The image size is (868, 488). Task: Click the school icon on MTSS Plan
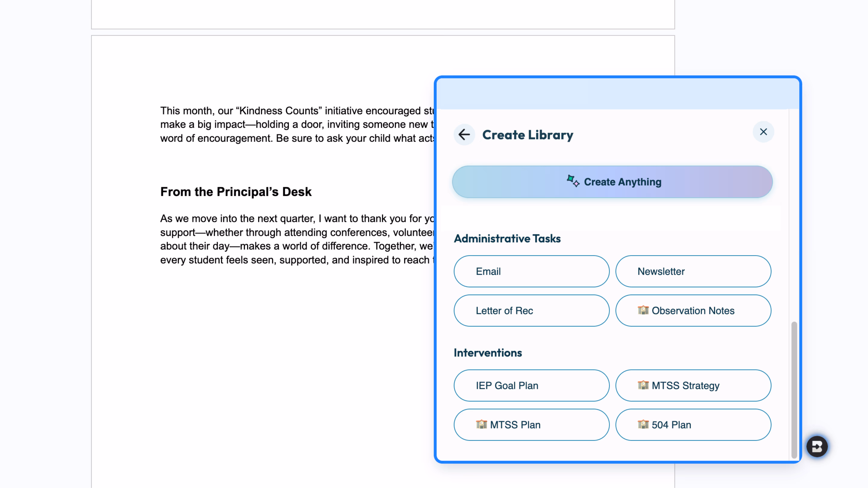point(481,424)
